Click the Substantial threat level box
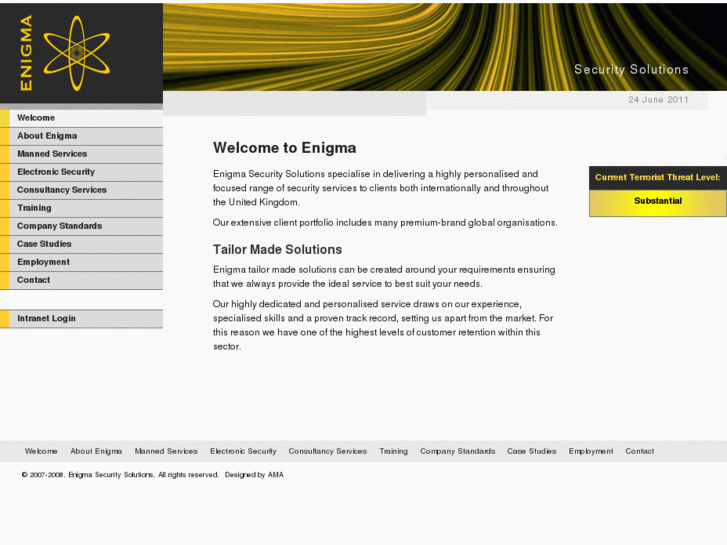Viewport: 727px width, 545px height. [658, 203]
